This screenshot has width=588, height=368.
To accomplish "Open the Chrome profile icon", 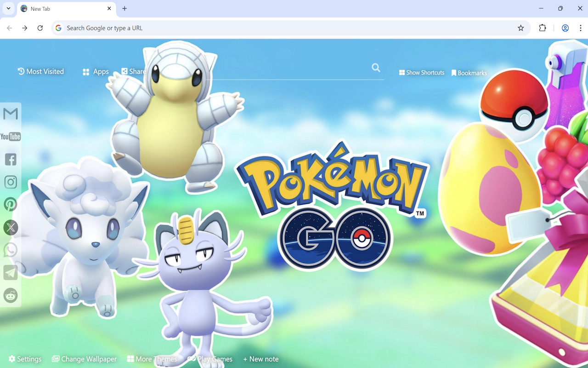I will tap(565, 28).
